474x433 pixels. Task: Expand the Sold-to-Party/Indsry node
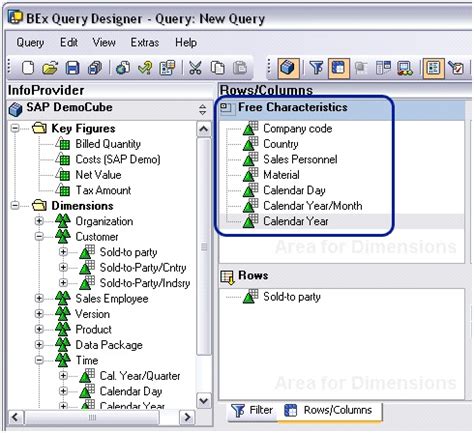pos(63,283)
